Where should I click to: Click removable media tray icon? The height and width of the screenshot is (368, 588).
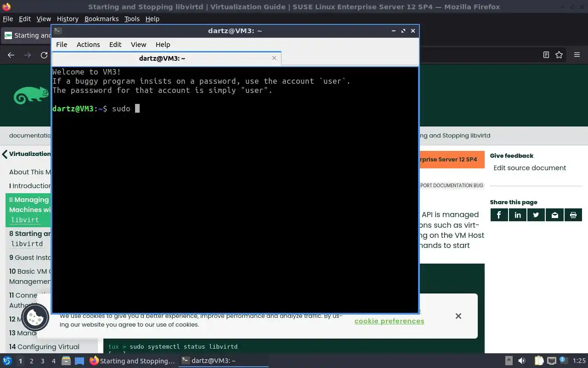pos(509,361)
